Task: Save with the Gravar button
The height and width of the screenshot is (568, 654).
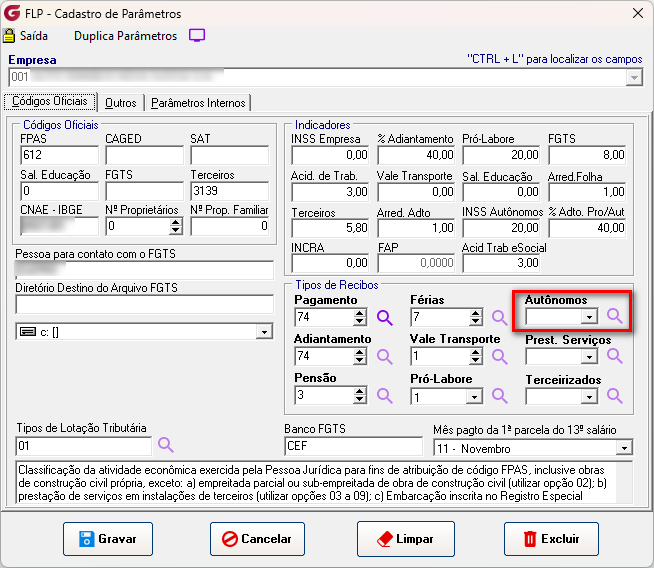Action: [x=108, y=539]
